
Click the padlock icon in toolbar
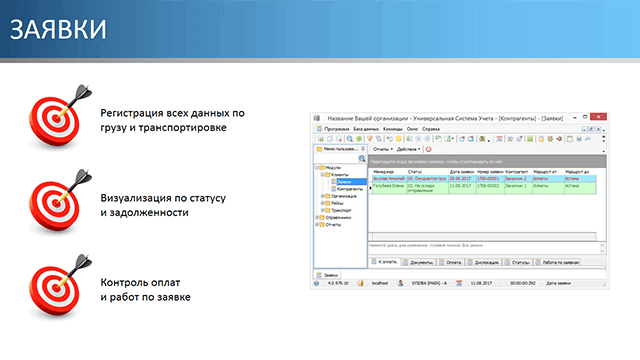coord(541,139)
